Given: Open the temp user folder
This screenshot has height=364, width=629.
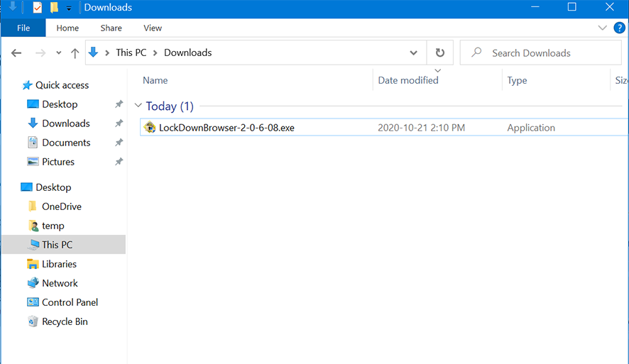Looking at the screenshot, I should coord(53,226).
